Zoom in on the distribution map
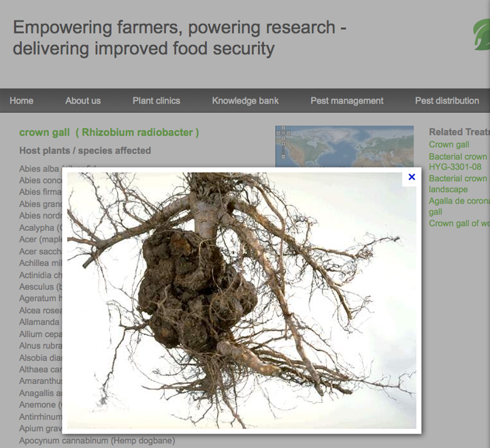490x448 pixels. (283, 144)
